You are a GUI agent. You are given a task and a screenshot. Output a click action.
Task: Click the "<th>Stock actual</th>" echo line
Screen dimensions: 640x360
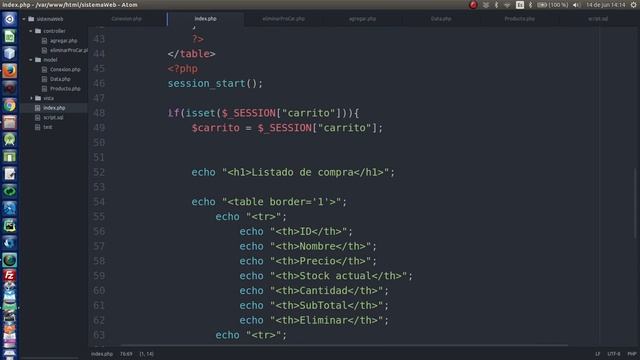coord(326,276)
